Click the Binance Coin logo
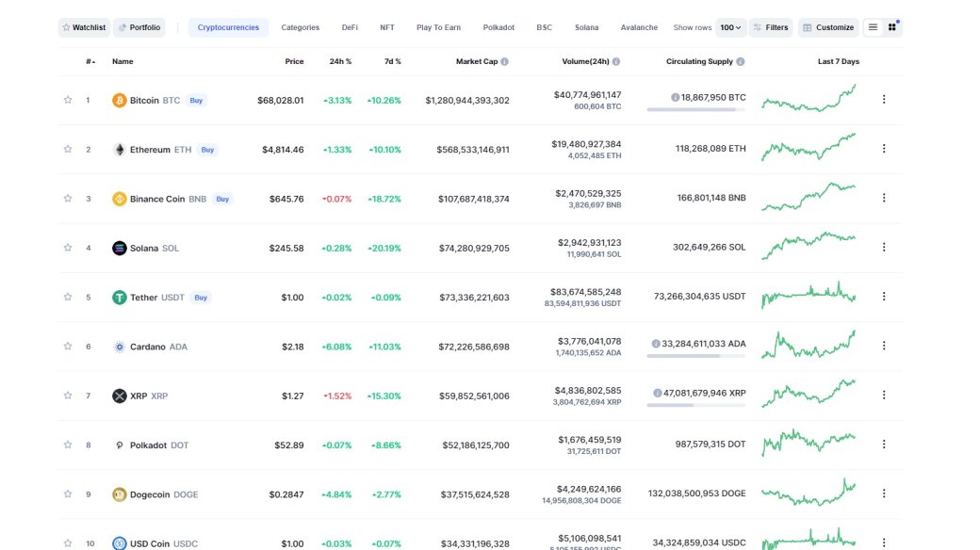The width and height of the screenshot is (980, 550). (120, 199)
